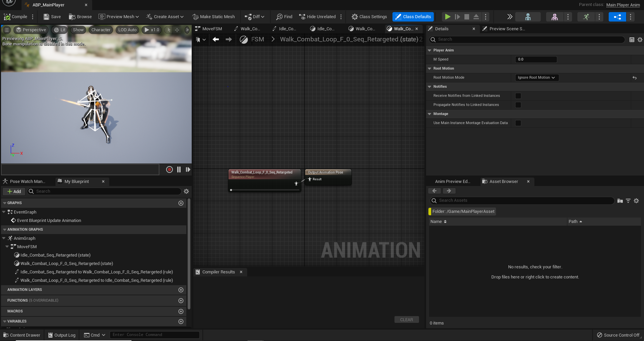Enable Use Main Instance Montage Evaluation Data
The height and width of the screenshot is (341, 644).
point(518,123)
